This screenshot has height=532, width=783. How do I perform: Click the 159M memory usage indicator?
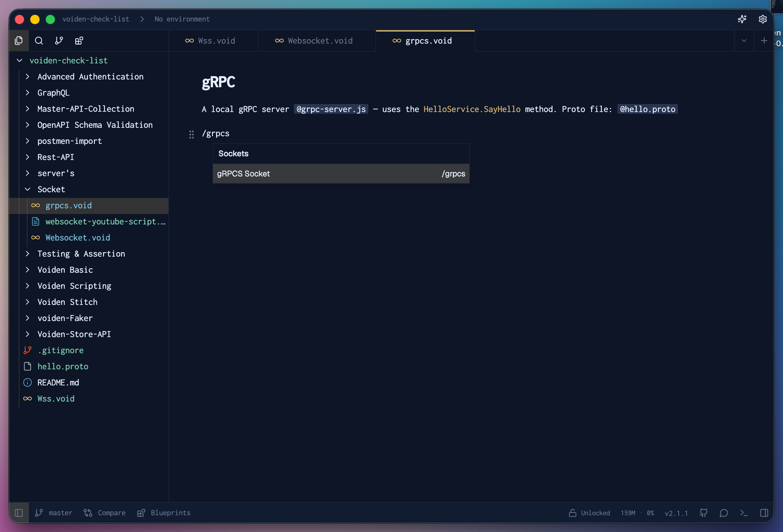[x=628, y=513]
